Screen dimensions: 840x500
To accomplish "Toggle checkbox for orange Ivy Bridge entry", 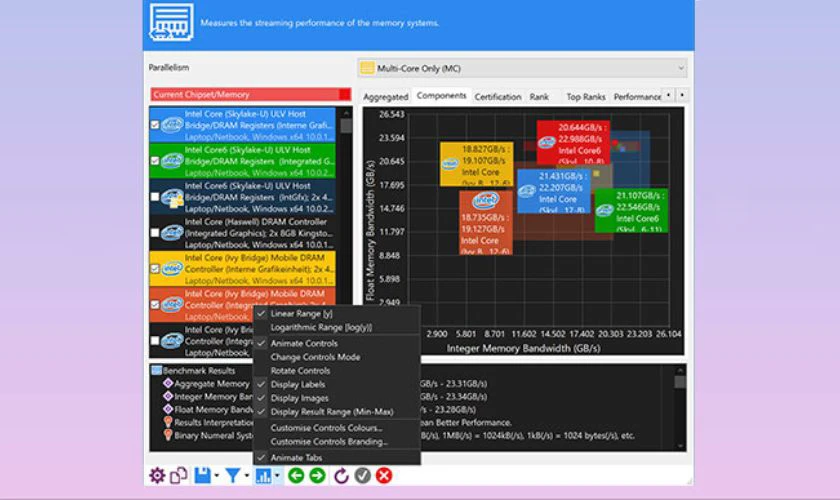I will [155, 304].
